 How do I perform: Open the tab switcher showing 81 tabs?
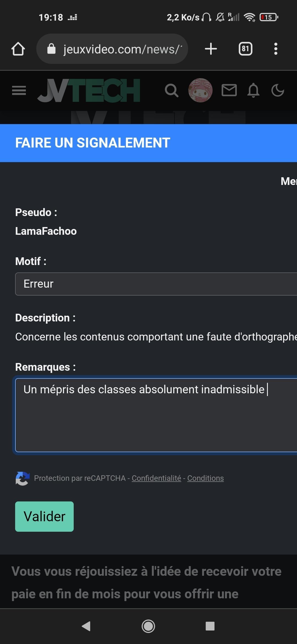click(246, 49)
